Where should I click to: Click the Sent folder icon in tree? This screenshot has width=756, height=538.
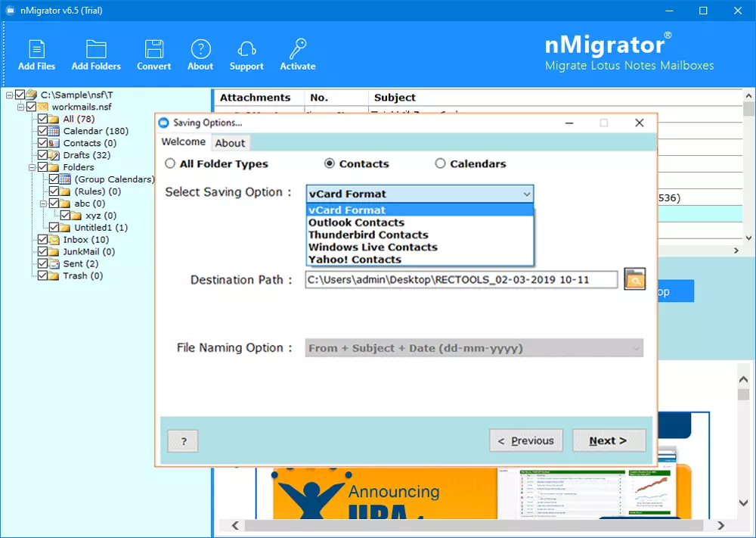click(x=54, y=263)
